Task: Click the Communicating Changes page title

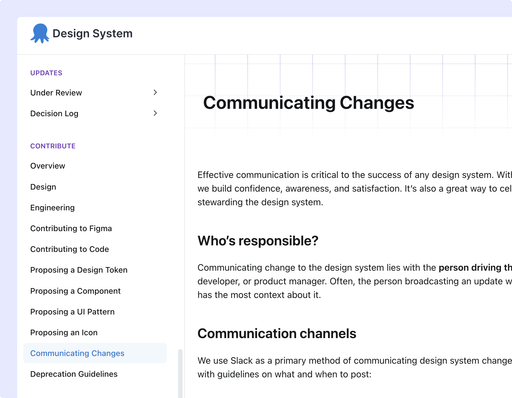Action: 309,103
